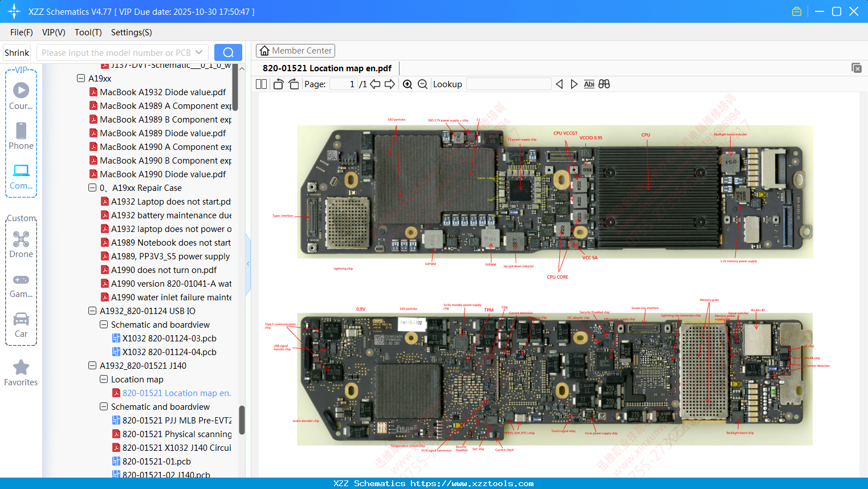
Task: Rotate the page clockwise
Action: click(294, 84)
